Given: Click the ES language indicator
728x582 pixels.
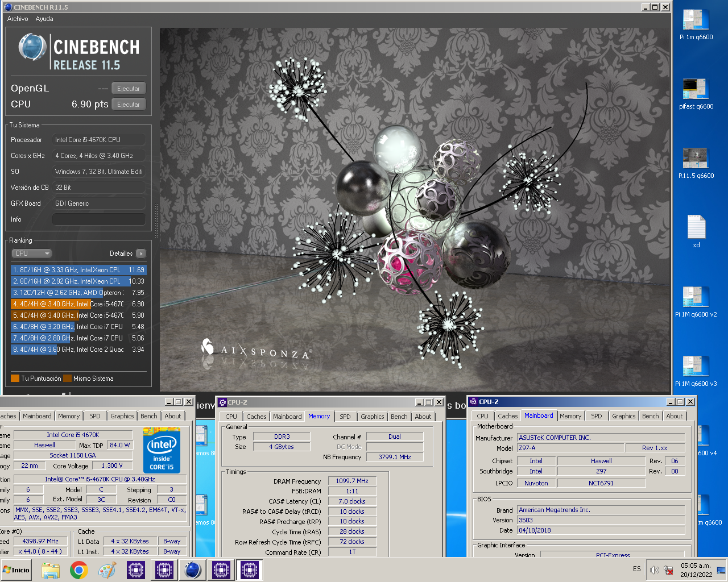Looking at the screenshot, I should (x=636, y=569).
